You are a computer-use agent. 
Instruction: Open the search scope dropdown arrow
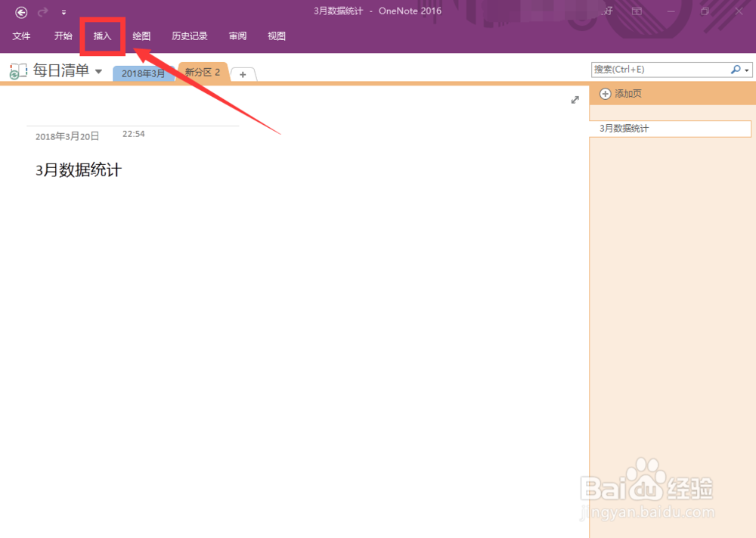[x=747, y=69]
